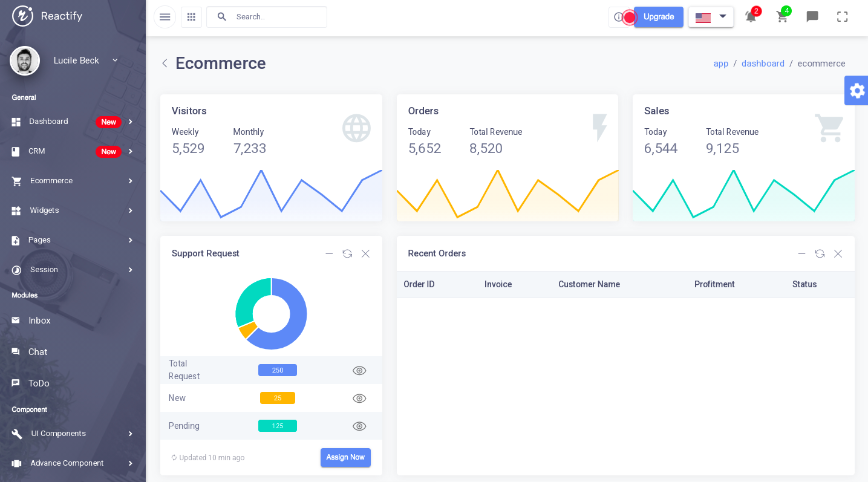The image size is (868, 482).
Task: View Pending requests eye icon
Action: coord(359,426)
